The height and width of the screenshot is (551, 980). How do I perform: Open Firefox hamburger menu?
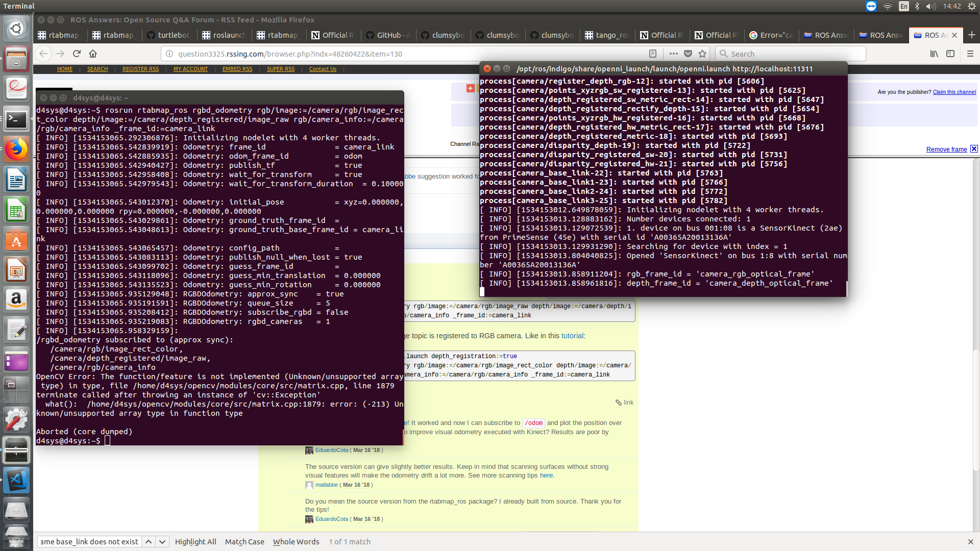pos(970,54)
